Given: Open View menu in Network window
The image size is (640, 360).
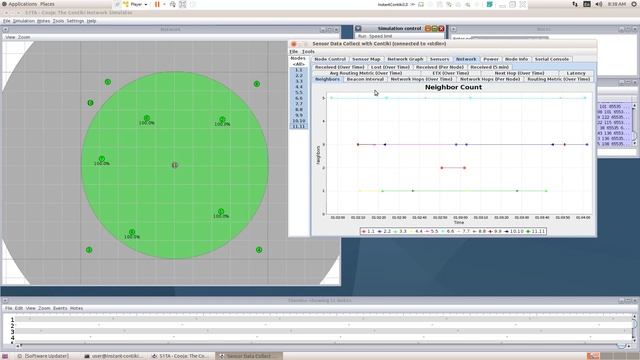Looking at the screenshot, I should tap(10, 37).
